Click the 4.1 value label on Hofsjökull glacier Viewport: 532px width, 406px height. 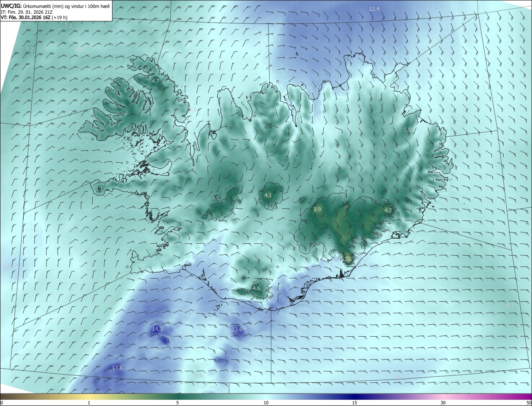268,195
